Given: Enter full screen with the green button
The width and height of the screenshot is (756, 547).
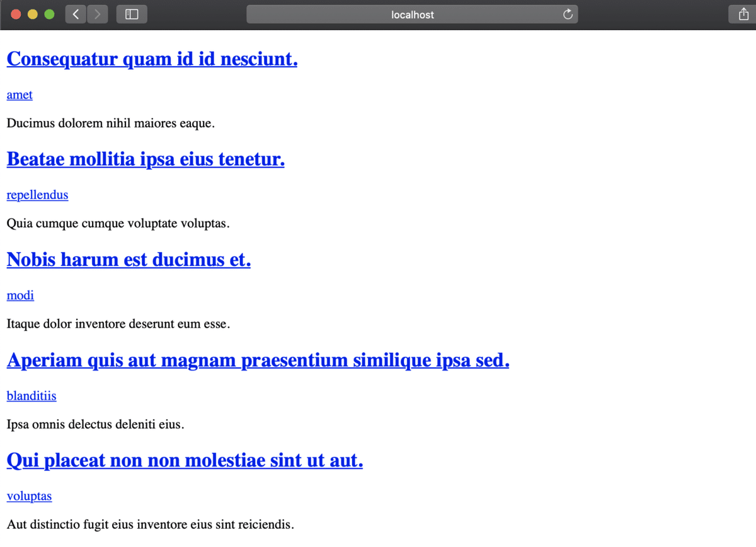Looking at the screenshot, I should (49, 14).
